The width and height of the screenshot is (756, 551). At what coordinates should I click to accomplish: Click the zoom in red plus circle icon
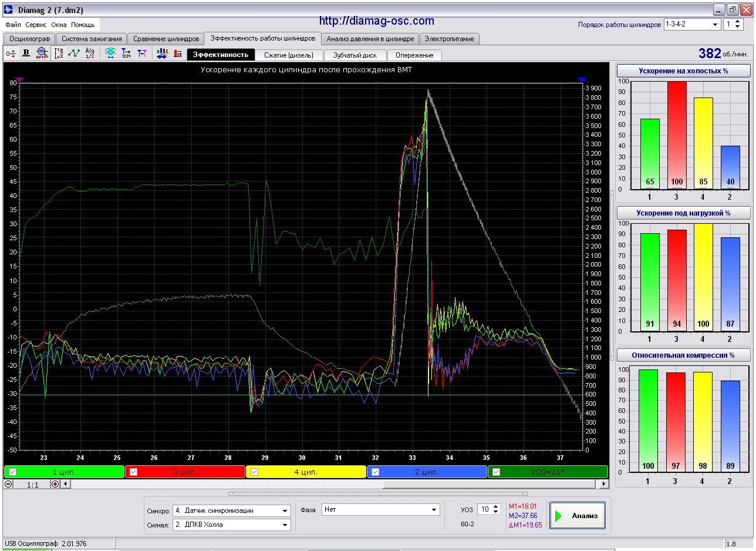point(55,484)
